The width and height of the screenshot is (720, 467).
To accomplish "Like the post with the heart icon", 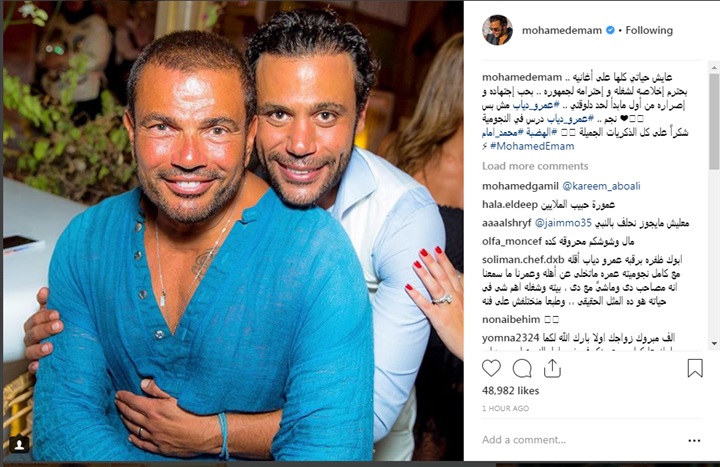I will tap(491, 368).
